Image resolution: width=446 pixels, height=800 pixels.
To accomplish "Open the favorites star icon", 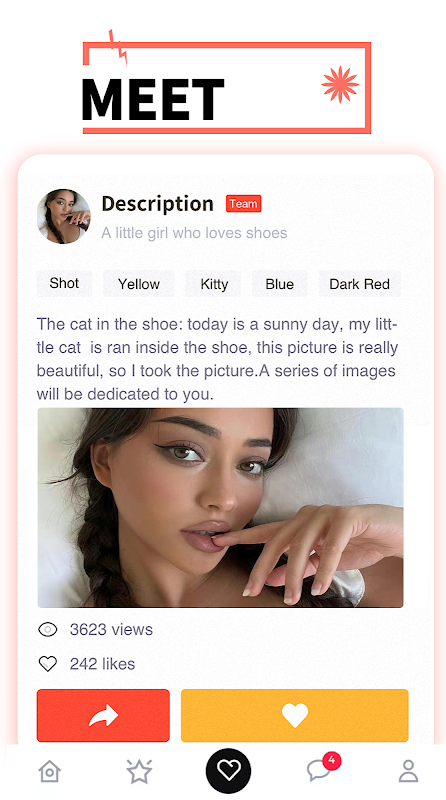I will (x=139, y=771).
